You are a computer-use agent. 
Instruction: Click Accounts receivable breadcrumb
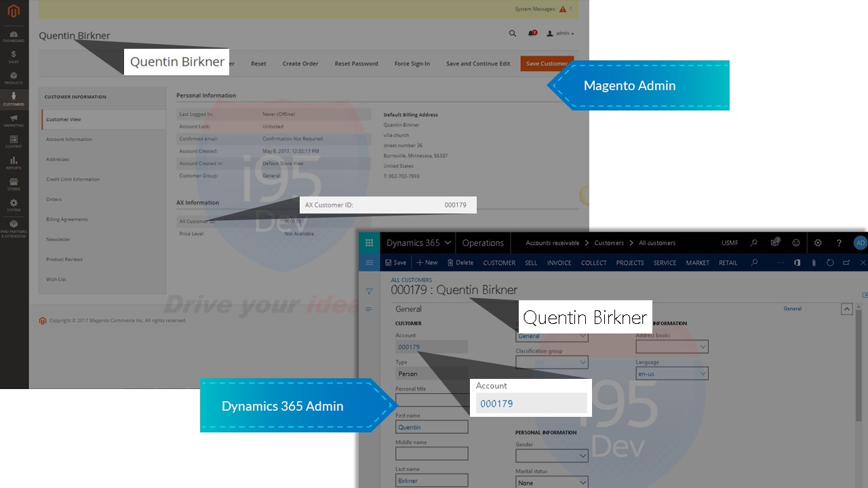[553, 243]
